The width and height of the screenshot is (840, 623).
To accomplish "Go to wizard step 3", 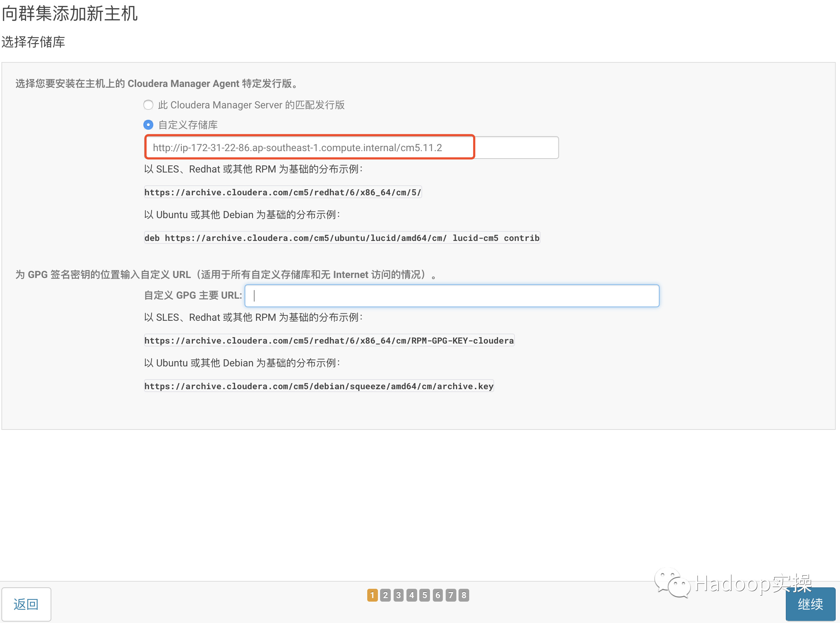I will coord(398,596).
